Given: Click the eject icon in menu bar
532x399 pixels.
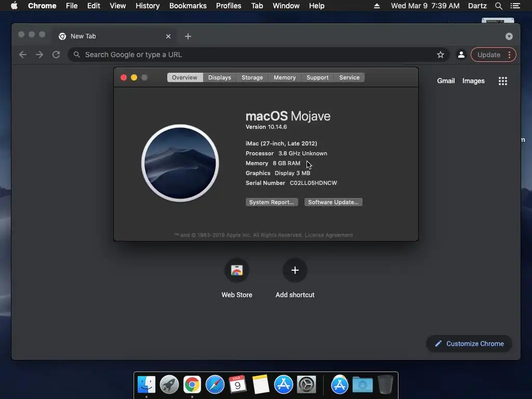Looking at the screenshot, I should pos(377,6).
